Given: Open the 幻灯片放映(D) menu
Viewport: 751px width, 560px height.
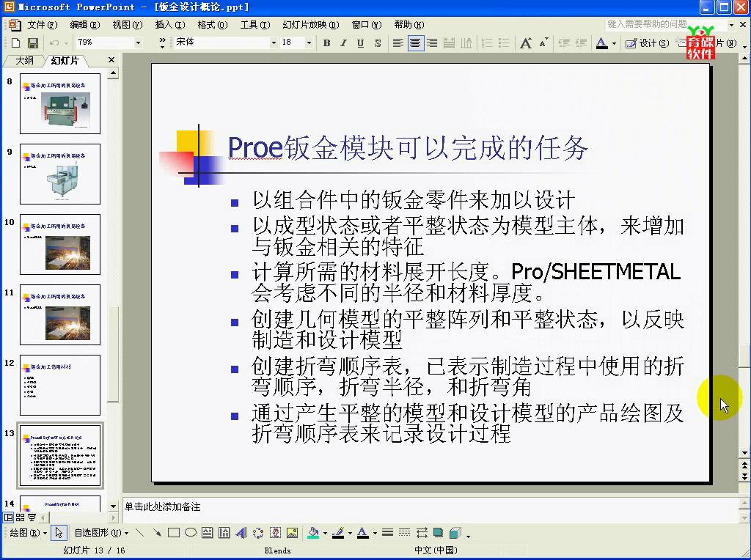Looking at the screenshot, I should pyautogui.click(x=311, y=24).
